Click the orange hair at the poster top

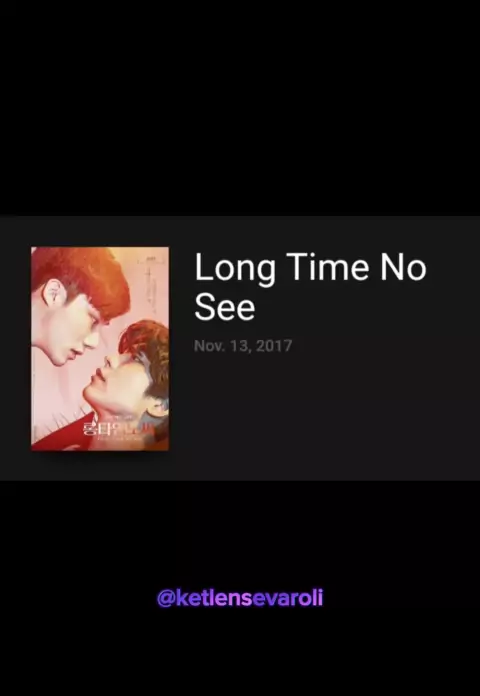80,271
